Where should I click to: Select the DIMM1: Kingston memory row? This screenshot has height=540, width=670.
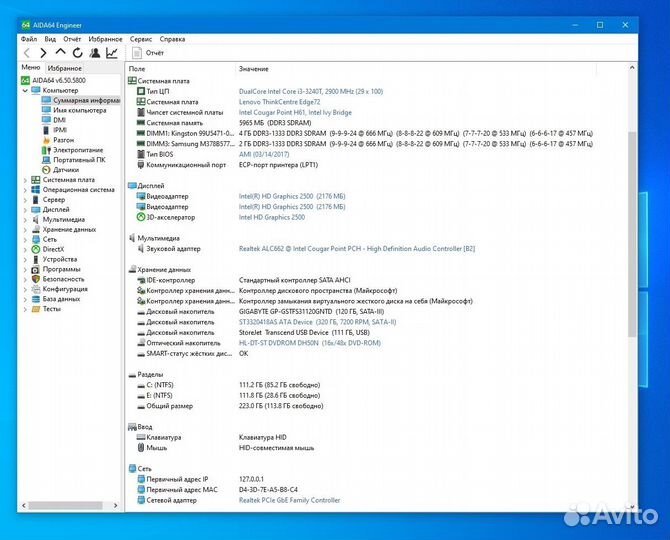(x=364, y=133)
